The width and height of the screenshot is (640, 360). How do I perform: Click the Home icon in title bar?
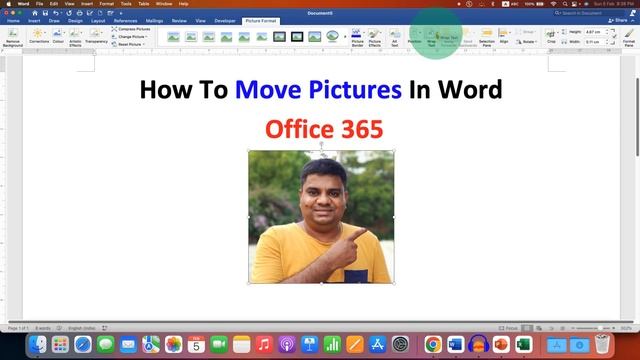pos(35,13)
